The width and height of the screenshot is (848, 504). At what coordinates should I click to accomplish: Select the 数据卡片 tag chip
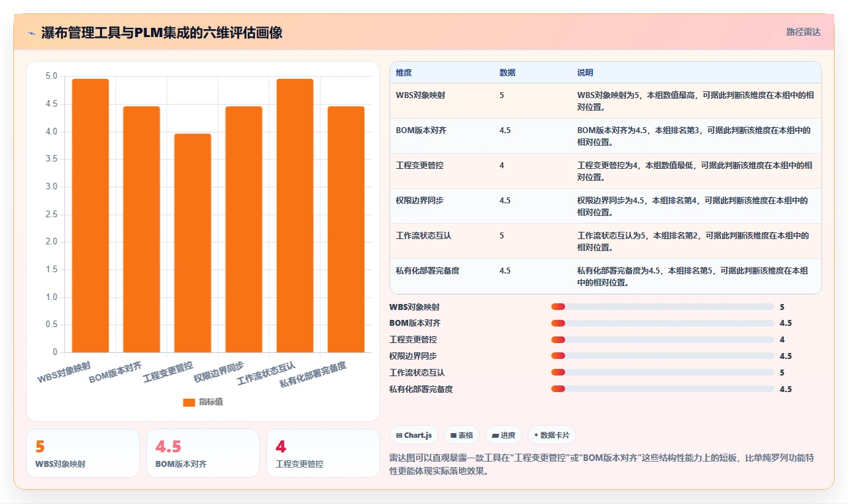pos(552,435)
